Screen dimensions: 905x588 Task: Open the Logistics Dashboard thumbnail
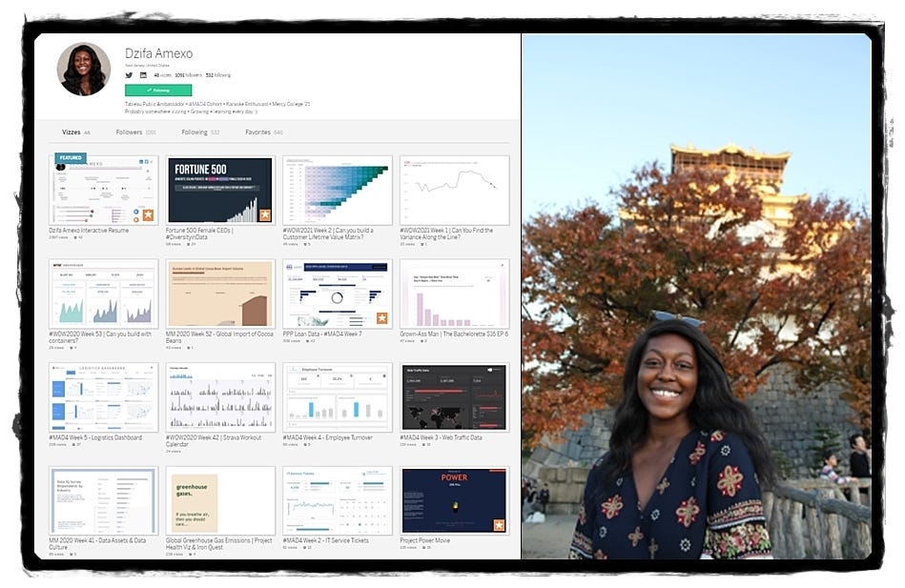(x=104, y=397)
